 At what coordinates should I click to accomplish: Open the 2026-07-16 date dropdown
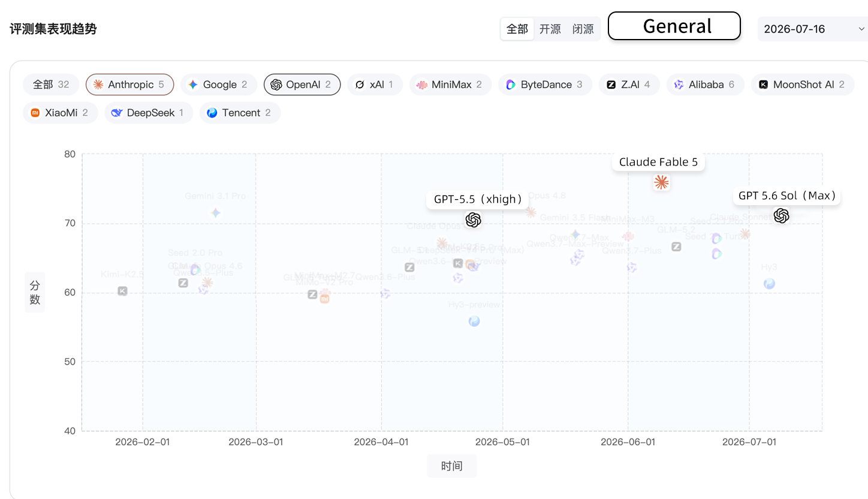(813, 29)
